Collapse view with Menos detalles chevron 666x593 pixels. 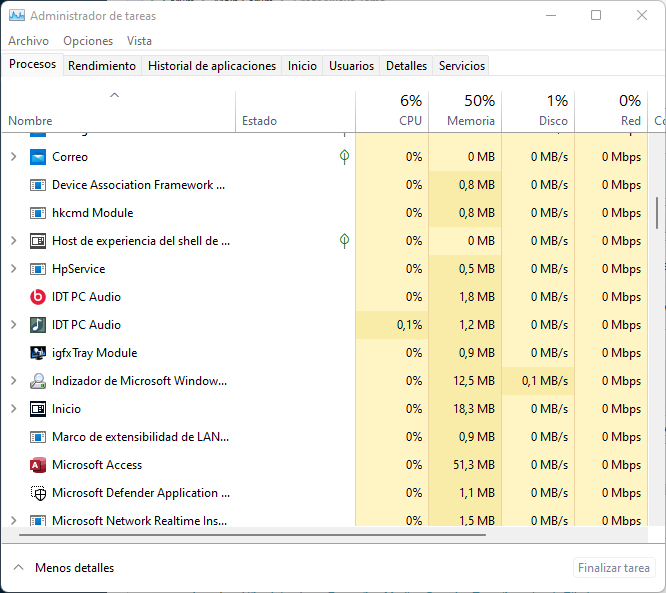(x=18, y=568)
